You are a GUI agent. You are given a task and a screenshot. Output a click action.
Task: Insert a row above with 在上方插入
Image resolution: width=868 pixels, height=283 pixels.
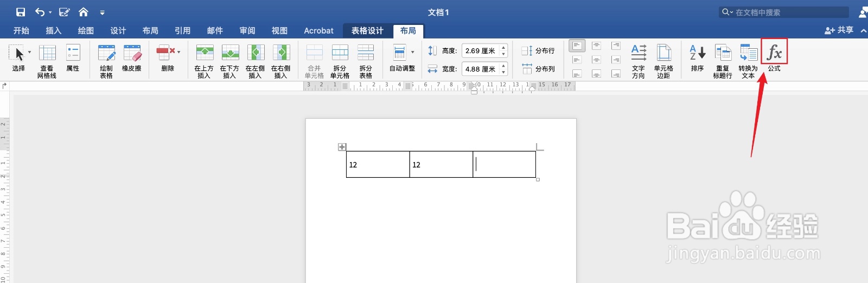pyautogui.click(x=204, y=61)
